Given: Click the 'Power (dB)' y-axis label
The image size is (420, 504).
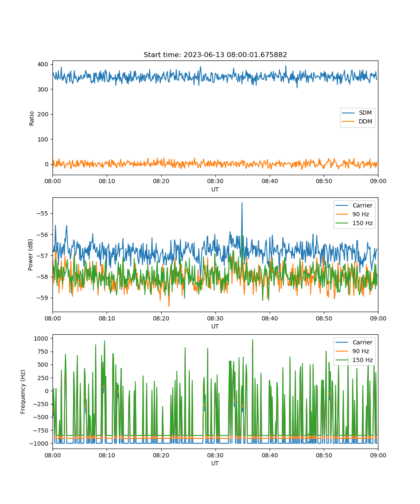Looking at the screenshot, I should [x=31, y=255].
